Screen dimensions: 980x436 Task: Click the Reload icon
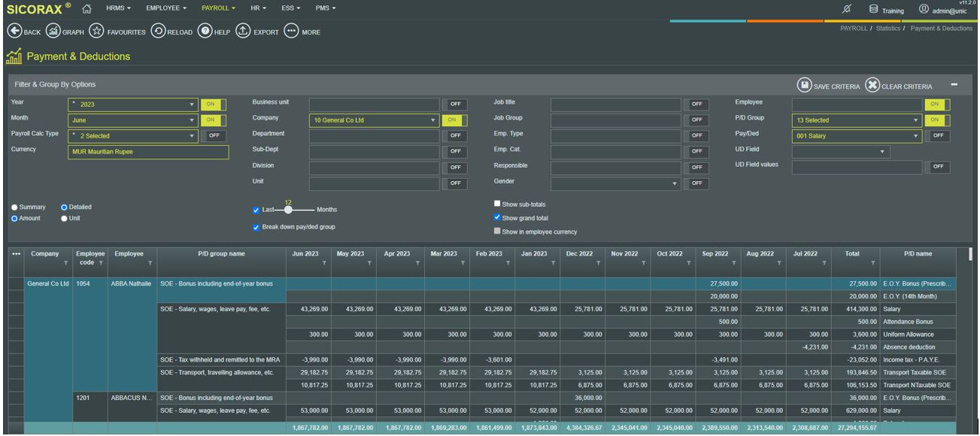tap(158, 32)
